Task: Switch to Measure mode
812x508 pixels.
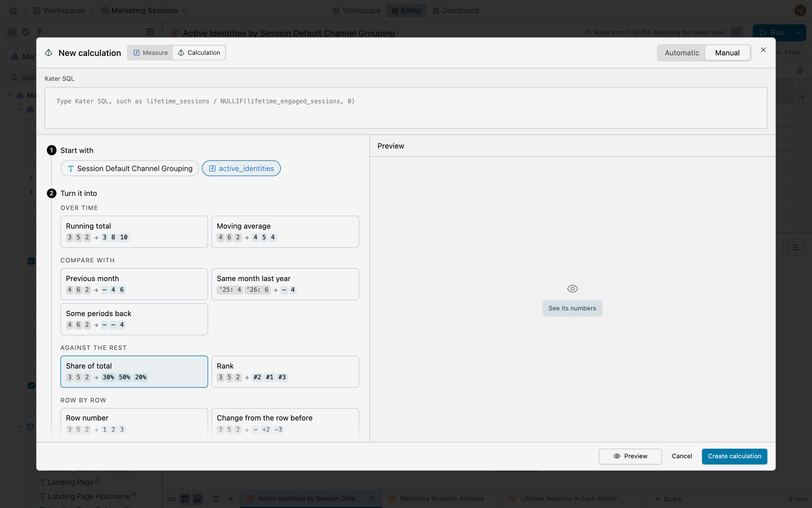Action: point(151,53)
